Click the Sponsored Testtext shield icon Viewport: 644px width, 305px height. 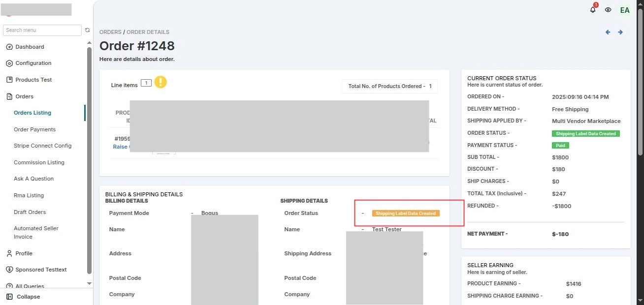coord(9,270)
